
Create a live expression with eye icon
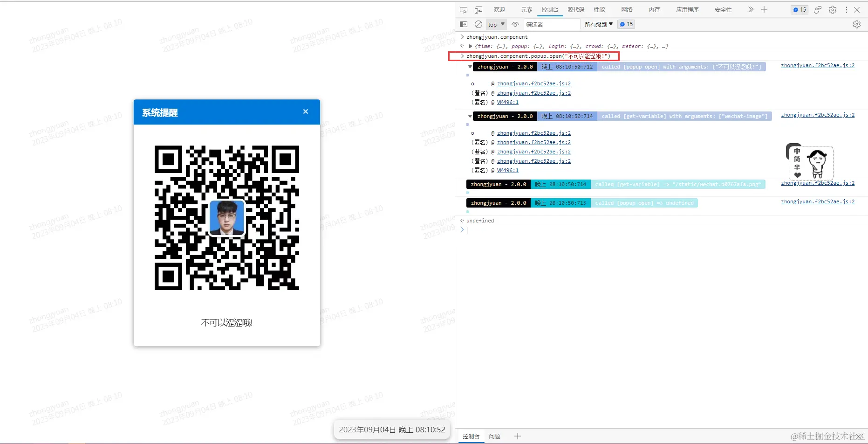pos(515,24)
